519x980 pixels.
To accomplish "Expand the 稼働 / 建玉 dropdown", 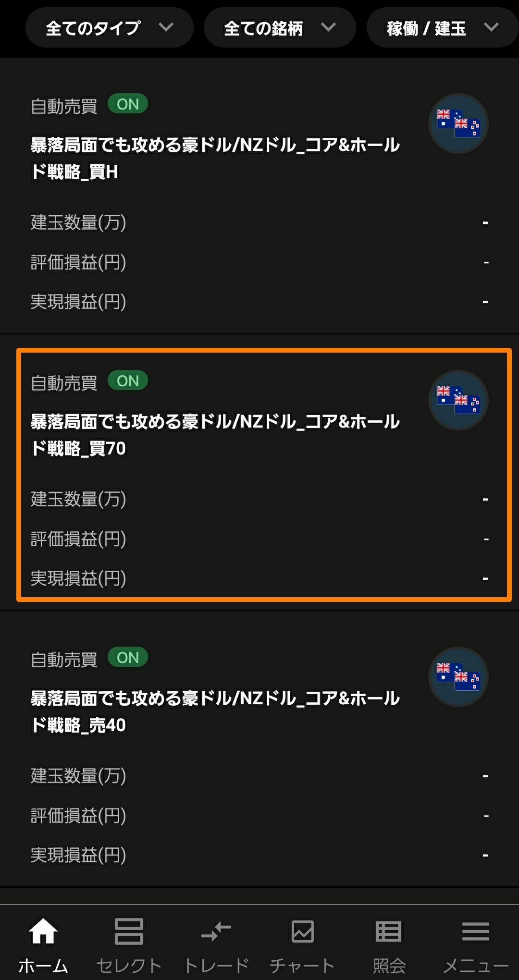I will click(x=443, y=28).
